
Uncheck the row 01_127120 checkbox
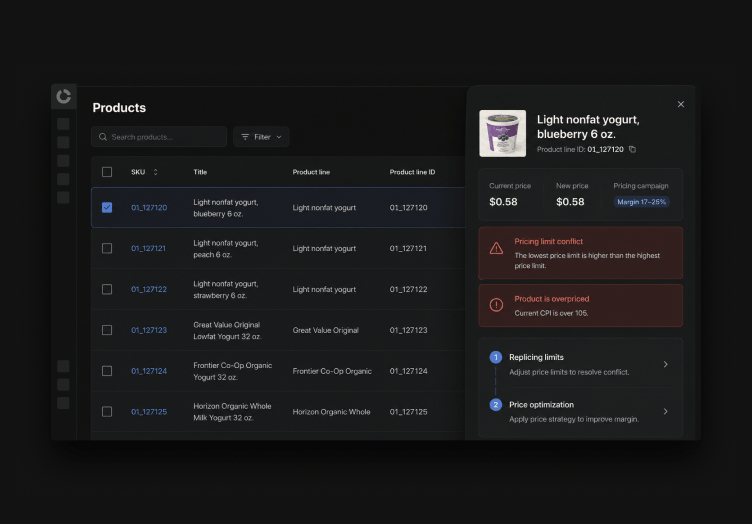point(107,208)
